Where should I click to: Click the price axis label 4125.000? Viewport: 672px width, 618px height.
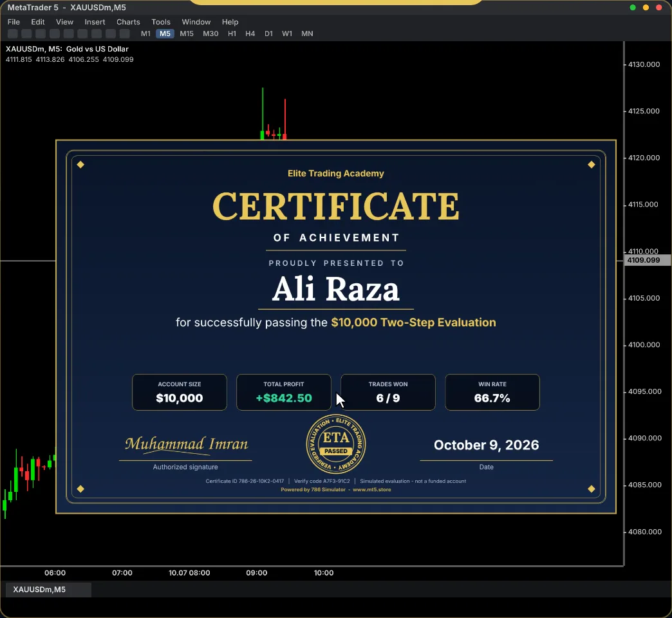[644, 111]
